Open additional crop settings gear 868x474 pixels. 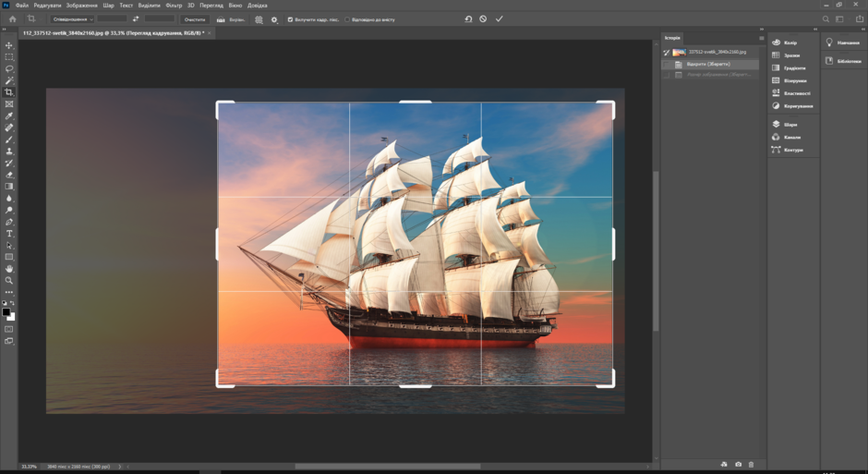pos(274,19)
